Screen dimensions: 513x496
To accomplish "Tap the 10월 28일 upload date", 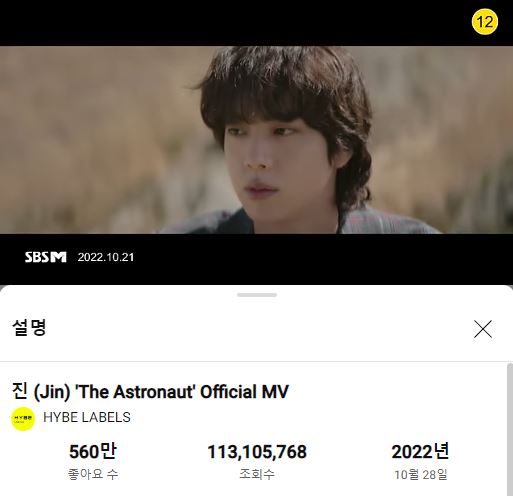I will pos(421,474).
